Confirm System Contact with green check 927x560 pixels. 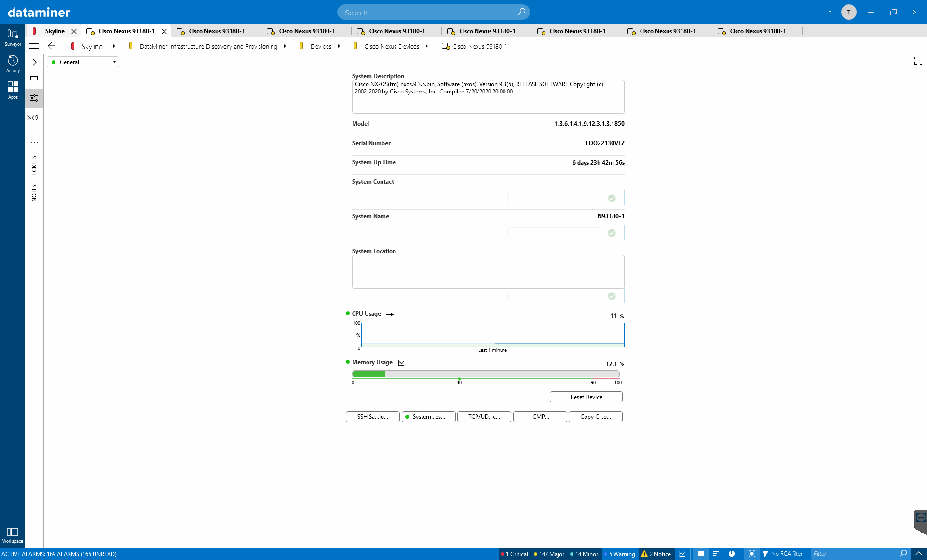pyautogui.click(x=612, y=198)
